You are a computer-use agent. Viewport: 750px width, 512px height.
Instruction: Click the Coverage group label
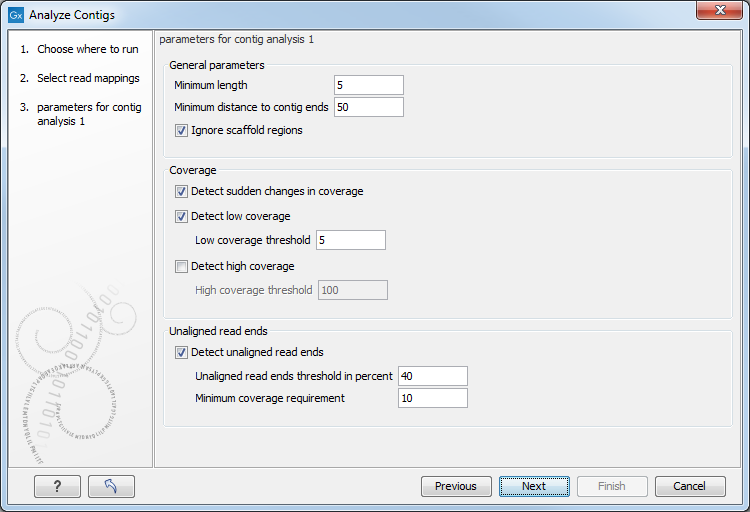(193, 170)
